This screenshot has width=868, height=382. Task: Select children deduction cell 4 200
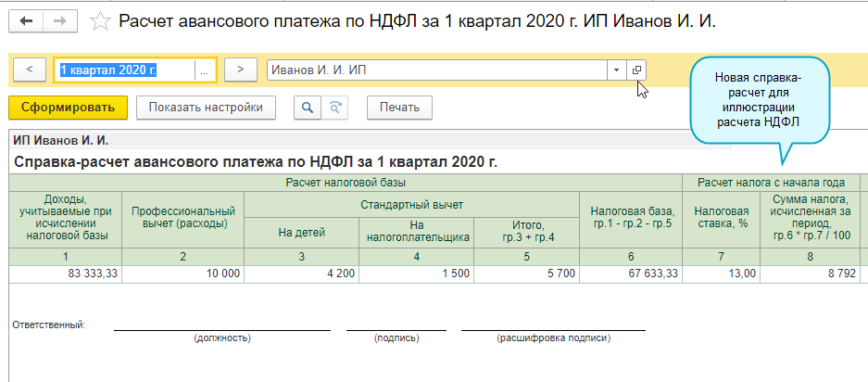pos(301,274)
